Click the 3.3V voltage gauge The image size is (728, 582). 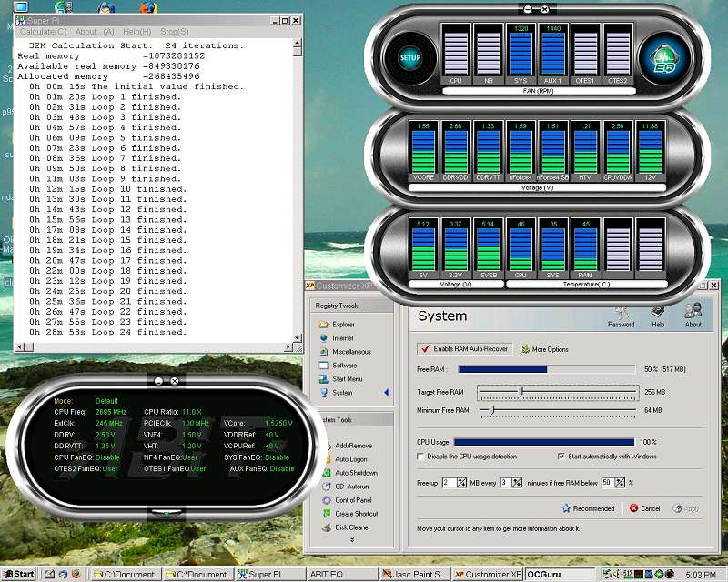(x=456, y=249)
